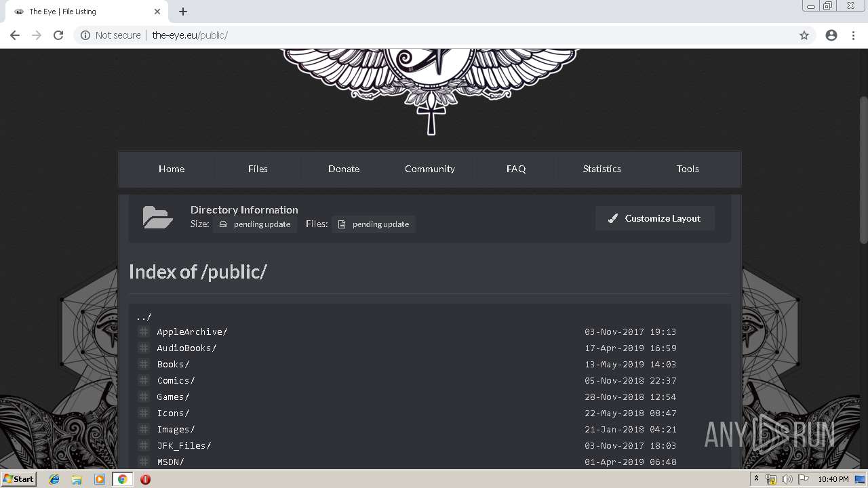
Task: Click the hash icon beside JFK_Files/
Action: click(144, 445)
